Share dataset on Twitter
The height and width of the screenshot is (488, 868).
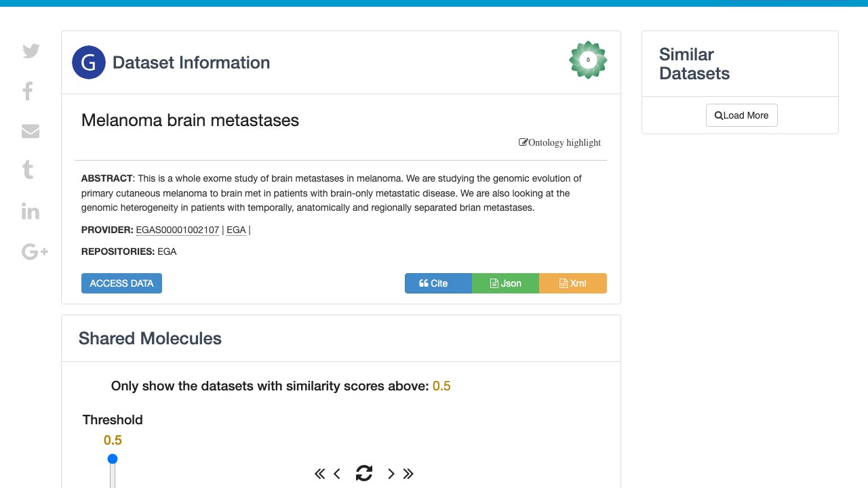(x=31, y=51)
